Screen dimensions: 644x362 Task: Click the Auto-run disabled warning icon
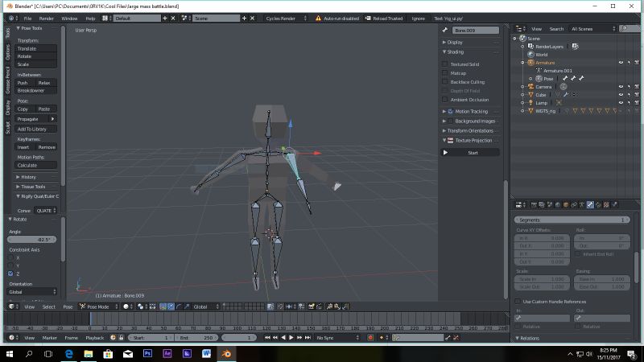318,18
